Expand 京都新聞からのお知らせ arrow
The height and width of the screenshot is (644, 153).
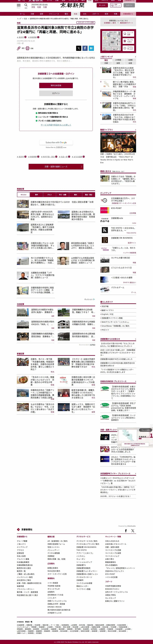pos(135,339)
